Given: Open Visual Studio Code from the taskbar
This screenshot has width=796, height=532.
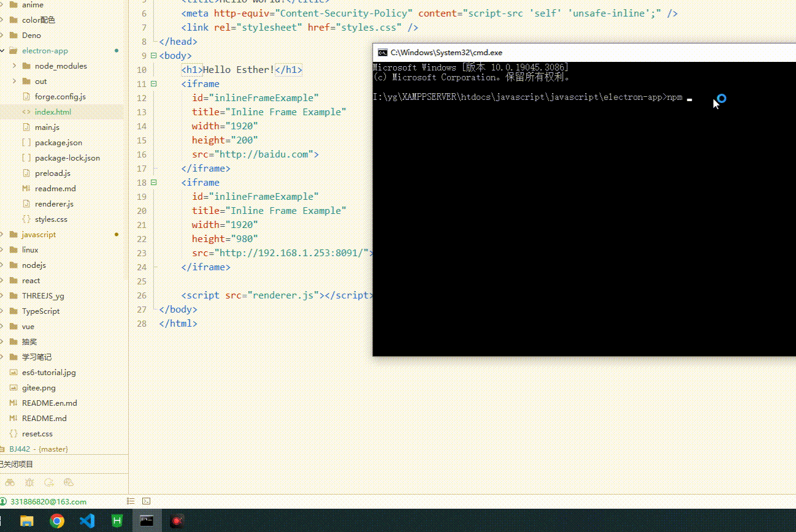Looking at the screenshot, I should coord(86,522).
